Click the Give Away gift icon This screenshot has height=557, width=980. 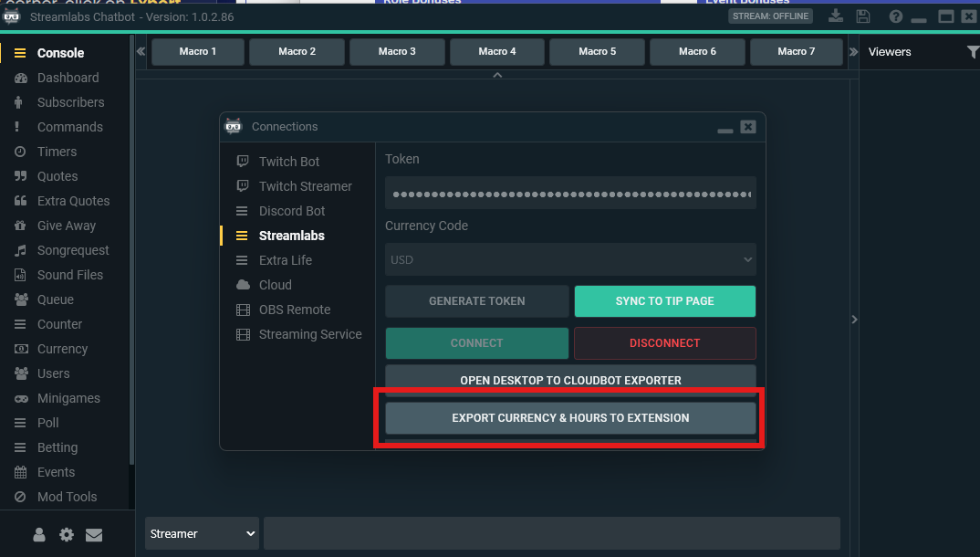tap(21, 226)
